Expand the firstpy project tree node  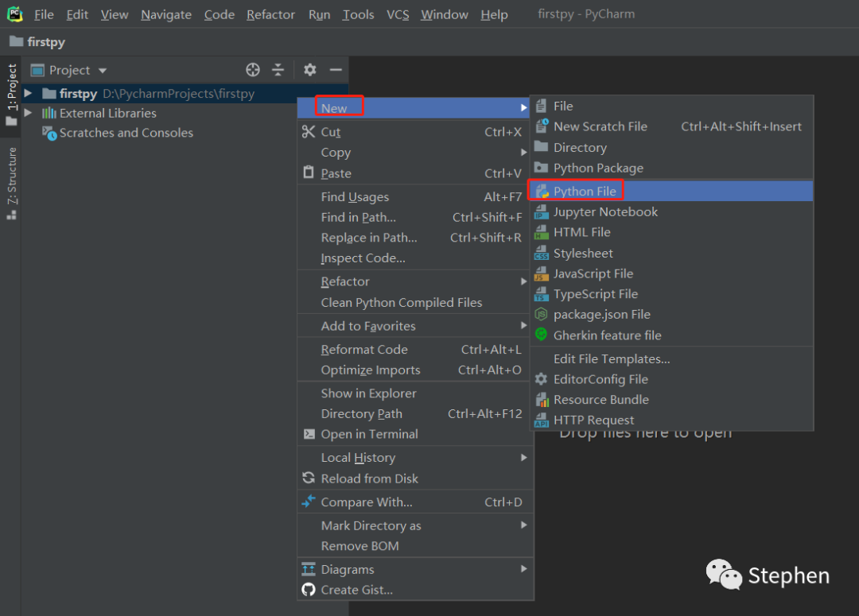[x=28, y=93]
